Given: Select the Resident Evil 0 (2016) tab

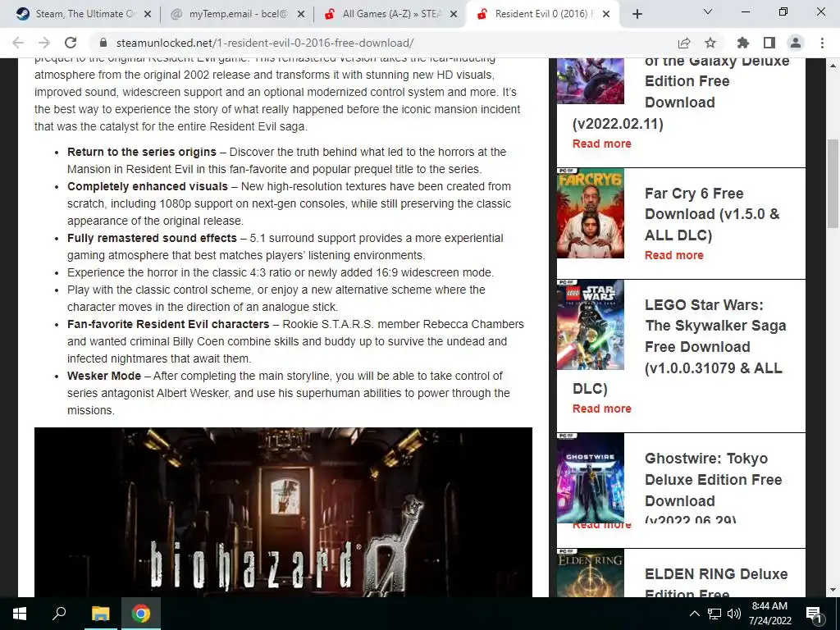Looking at the screenshot, I should tap(544, 14).
